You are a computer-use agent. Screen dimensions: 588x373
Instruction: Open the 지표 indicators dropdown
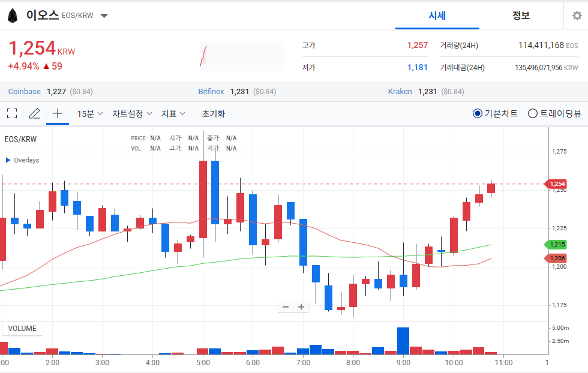click(x=173, y=113)
